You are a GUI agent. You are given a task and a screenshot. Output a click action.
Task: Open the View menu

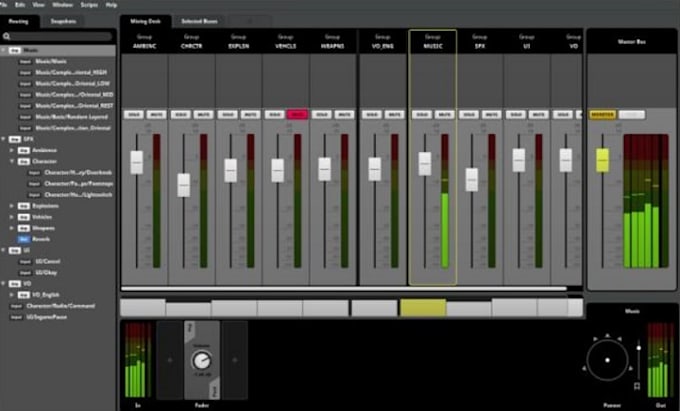pyautogui.click(x=39, y=5)
